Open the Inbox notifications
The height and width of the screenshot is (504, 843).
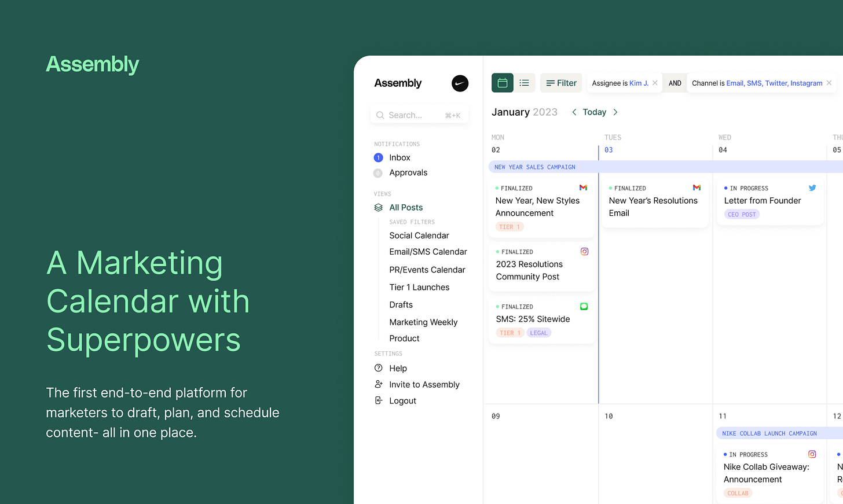399,157
